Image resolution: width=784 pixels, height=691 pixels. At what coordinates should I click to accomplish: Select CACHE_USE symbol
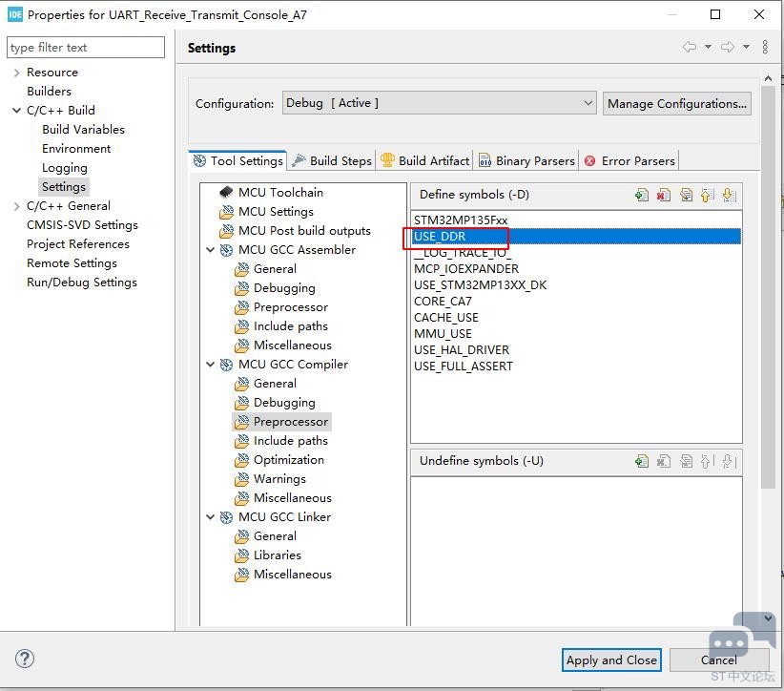point(446,318)
